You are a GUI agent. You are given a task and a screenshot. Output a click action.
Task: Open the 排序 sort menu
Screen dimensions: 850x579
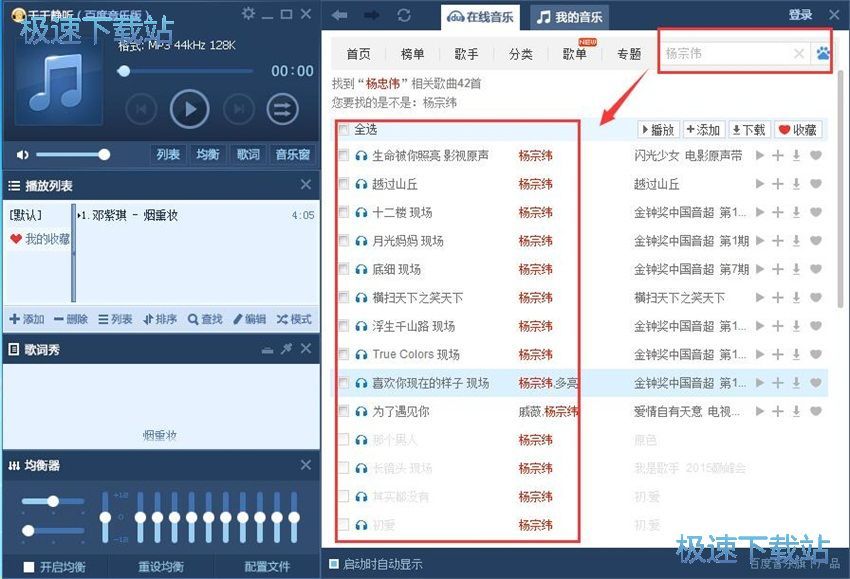pos(160,319)
